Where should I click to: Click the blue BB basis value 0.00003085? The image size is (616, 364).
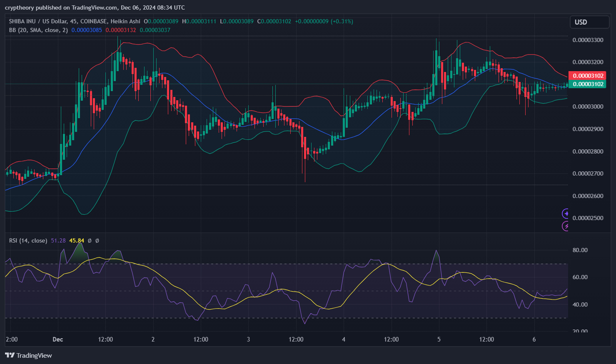tap(87, 30)
